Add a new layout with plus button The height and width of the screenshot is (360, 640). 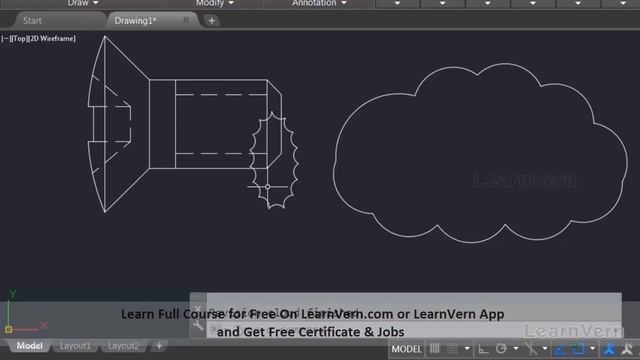pos(159,346)
